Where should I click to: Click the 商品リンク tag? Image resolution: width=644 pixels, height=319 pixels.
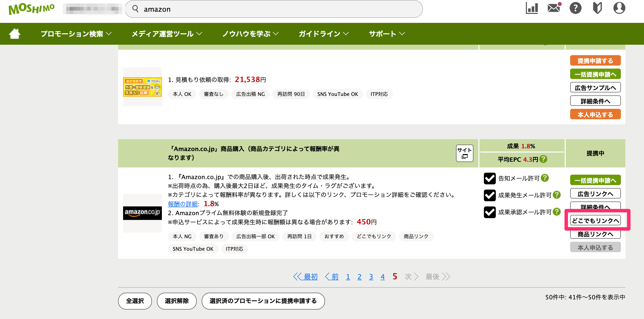tap(416, 237)
